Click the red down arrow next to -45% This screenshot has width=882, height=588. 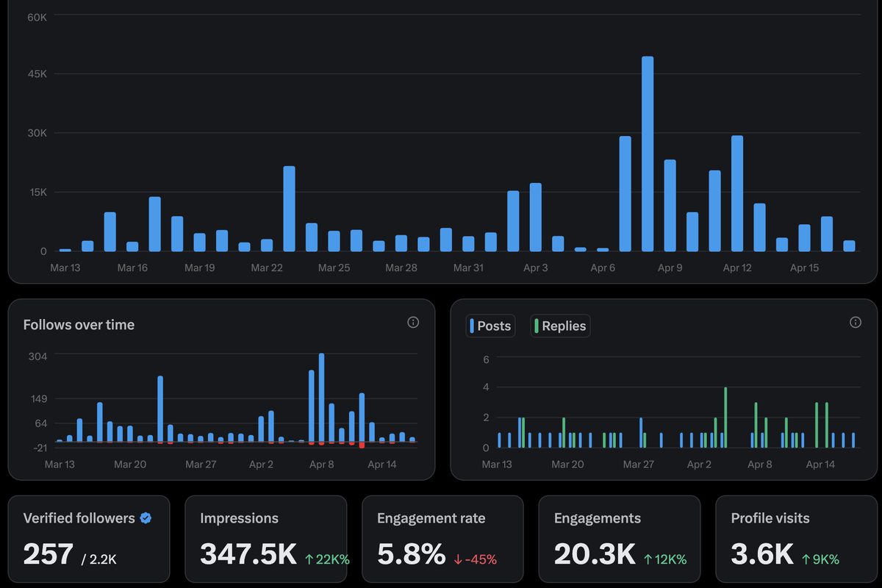pyautogui.click(x=458, y=559)
